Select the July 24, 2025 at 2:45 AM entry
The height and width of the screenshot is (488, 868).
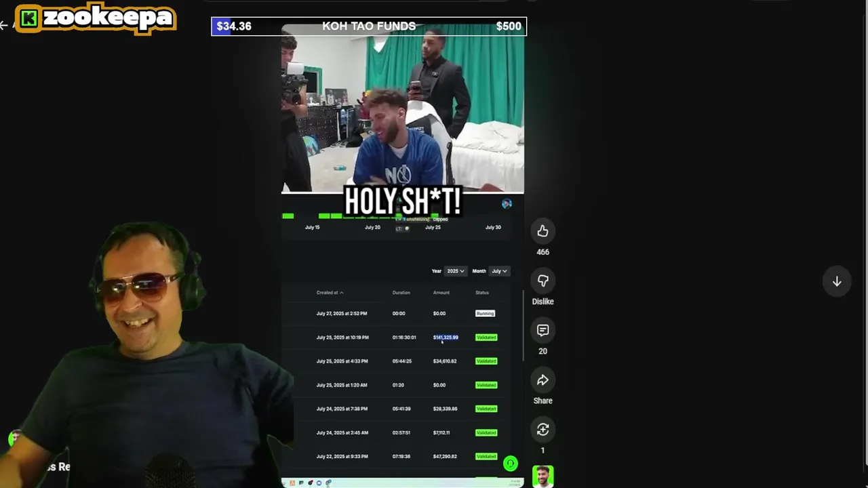tap(342, 432)
